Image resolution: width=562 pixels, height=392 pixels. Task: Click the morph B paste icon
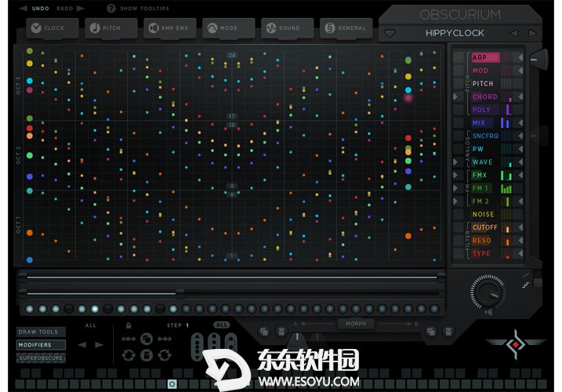(x=448, y=332)
